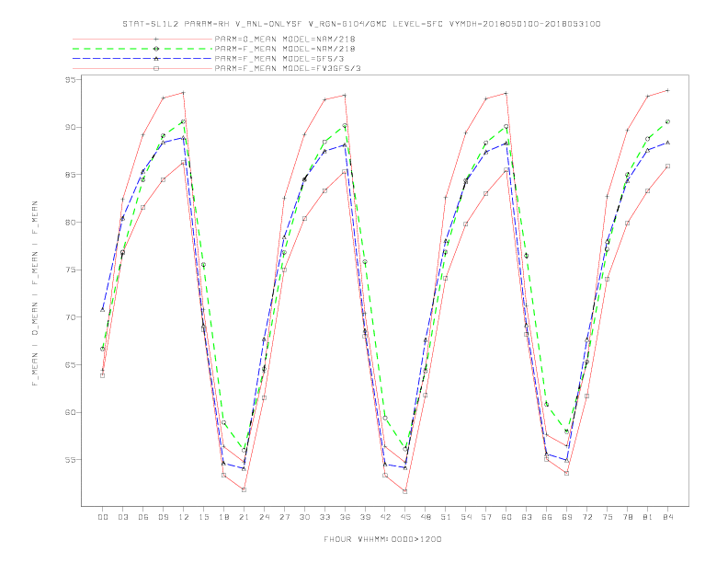Click the x-axis tick label 06
This screenshot has width=728, height=563.
tap(143, 517)
